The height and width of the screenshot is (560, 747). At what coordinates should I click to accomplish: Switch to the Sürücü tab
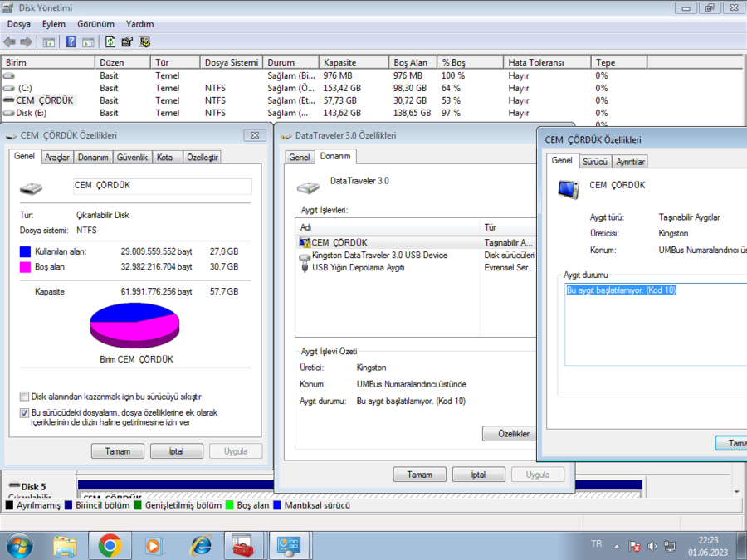595,162
